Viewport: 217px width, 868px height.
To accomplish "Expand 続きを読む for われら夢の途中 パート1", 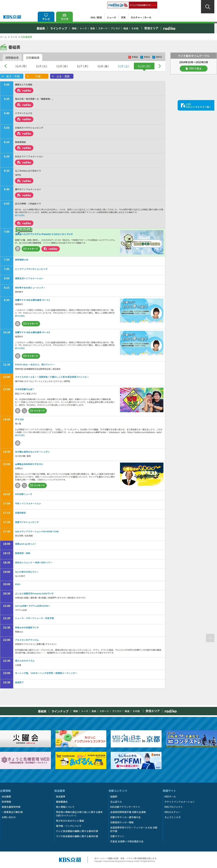I will point(20,316).
